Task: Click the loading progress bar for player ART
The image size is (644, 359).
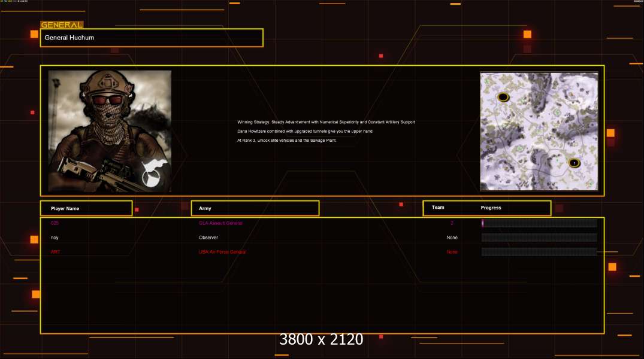Action: (539, 252)
